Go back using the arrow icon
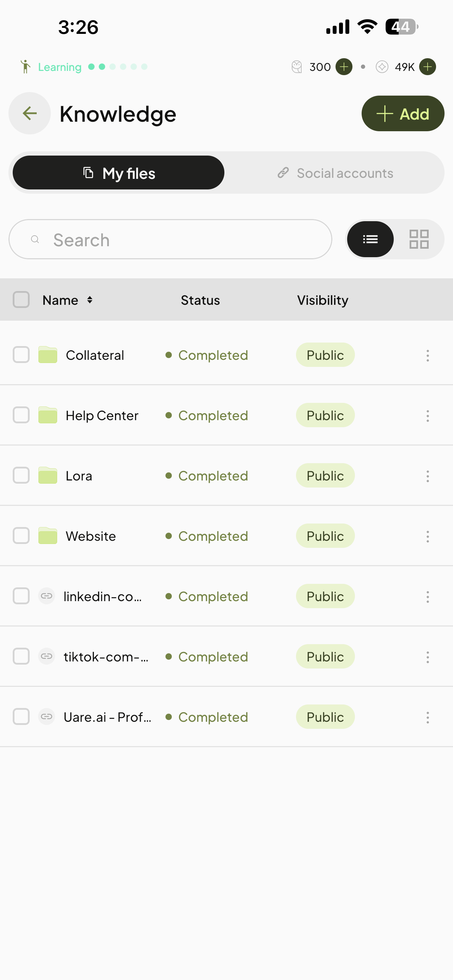The image size is (453, 980). coord(30,113)
